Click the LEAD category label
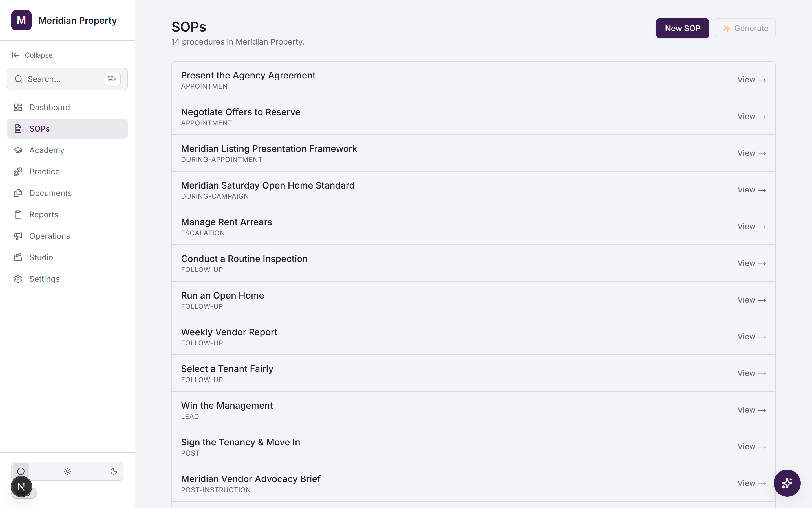The height and width of the screenshot is (508, 812). click(x=190, y=416)
